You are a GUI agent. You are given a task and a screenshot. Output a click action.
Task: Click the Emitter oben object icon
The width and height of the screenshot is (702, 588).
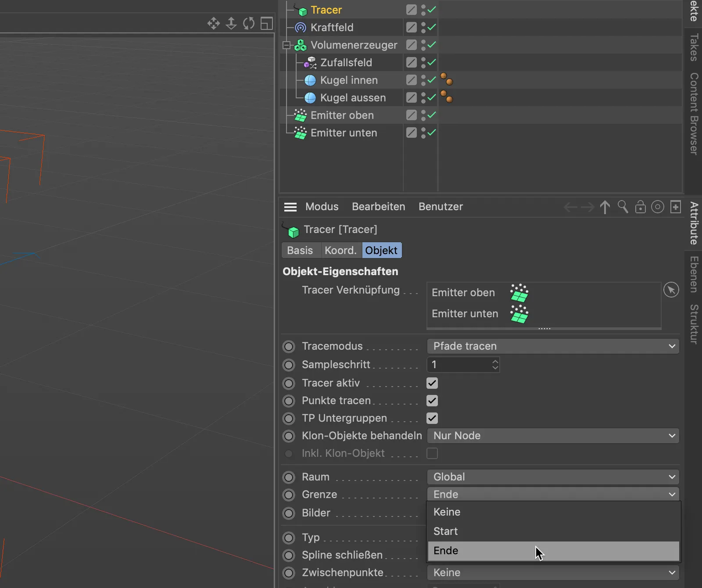301,115
